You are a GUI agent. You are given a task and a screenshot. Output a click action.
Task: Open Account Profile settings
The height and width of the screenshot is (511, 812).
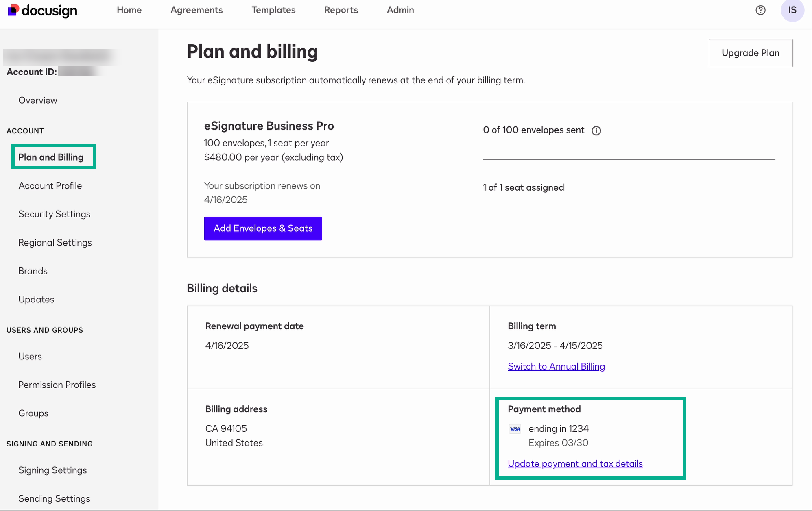point(50,185)
